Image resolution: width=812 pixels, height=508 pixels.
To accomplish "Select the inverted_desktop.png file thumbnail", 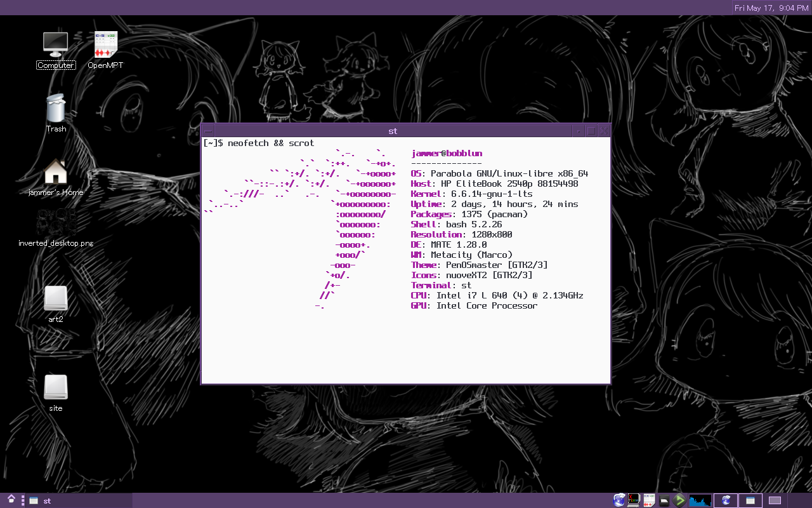I will (x=56, y=223).
